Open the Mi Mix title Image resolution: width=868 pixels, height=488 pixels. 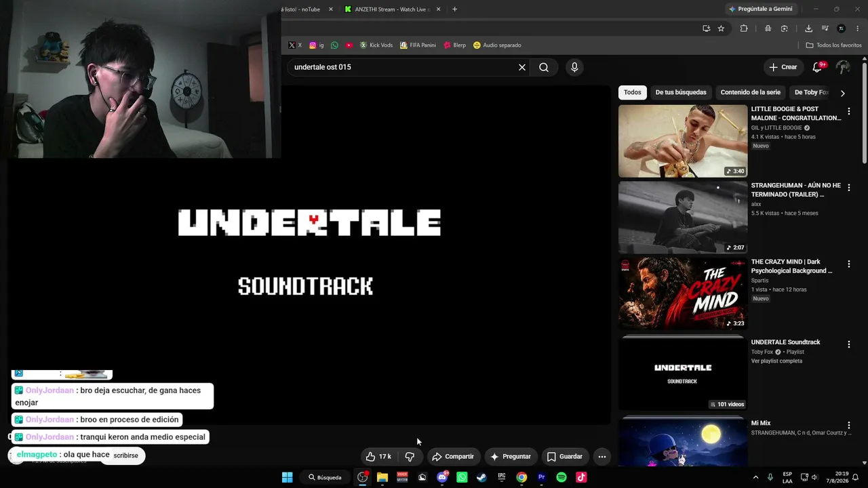click(761, 423)
